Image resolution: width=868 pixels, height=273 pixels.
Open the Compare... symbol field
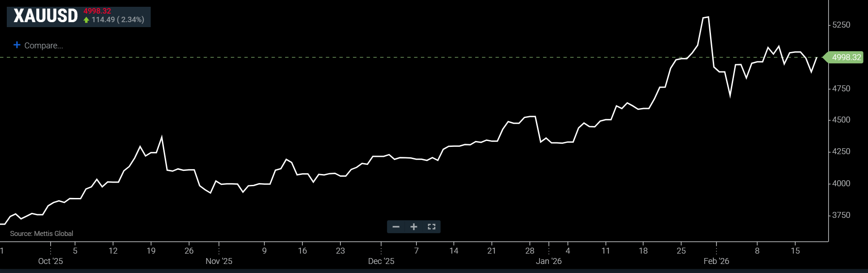click(x=43, y=46)
